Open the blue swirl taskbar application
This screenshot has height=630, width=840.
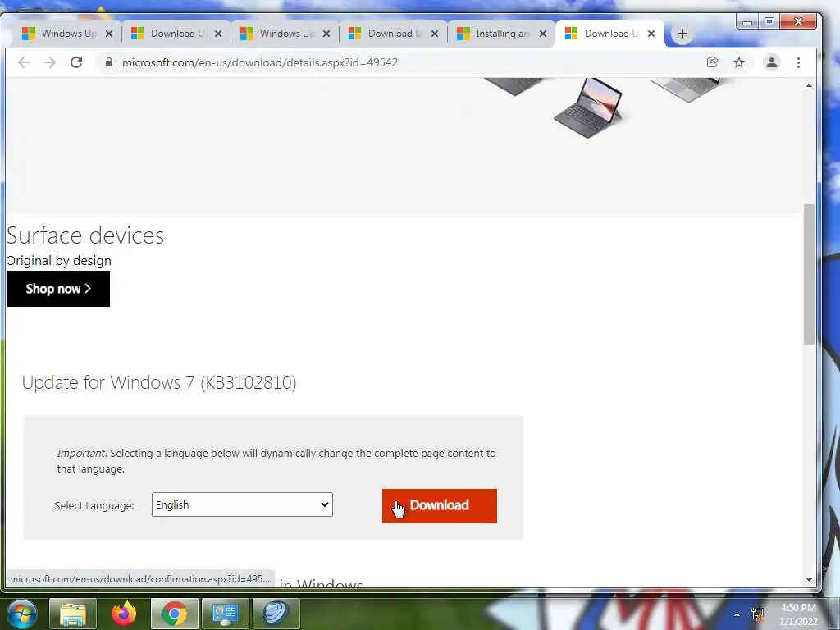(x=276, y=614)
